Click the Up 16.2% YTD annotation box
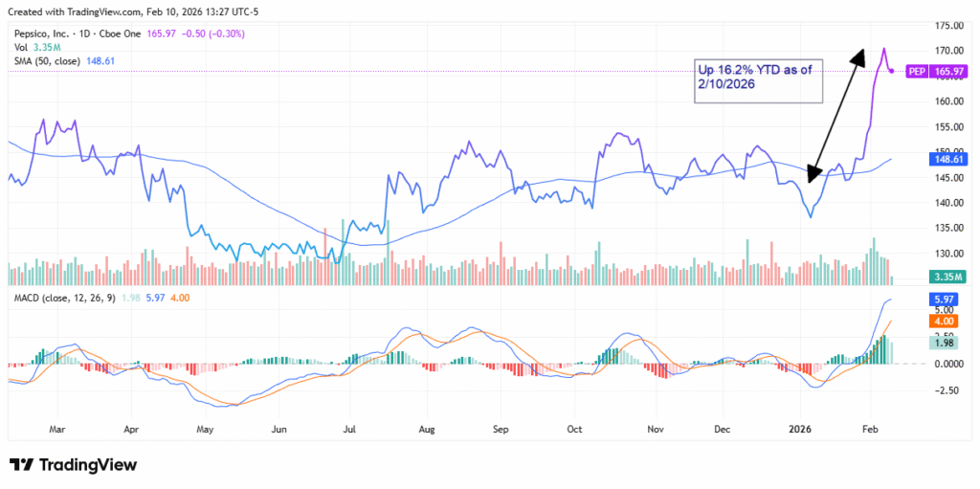Screen dimensions: 980x489 (x=759, y=78)
